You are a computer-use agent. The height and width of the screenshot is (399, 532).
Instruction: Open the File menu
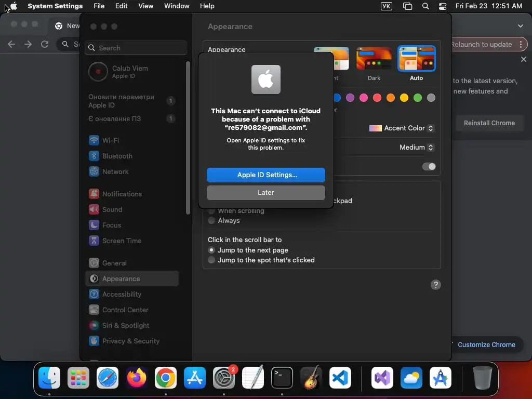(99, 6)
